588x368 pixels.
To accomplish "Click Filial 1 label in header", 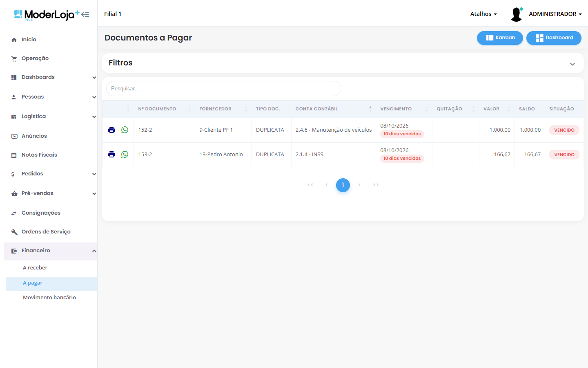I will [x=113, y=14].
